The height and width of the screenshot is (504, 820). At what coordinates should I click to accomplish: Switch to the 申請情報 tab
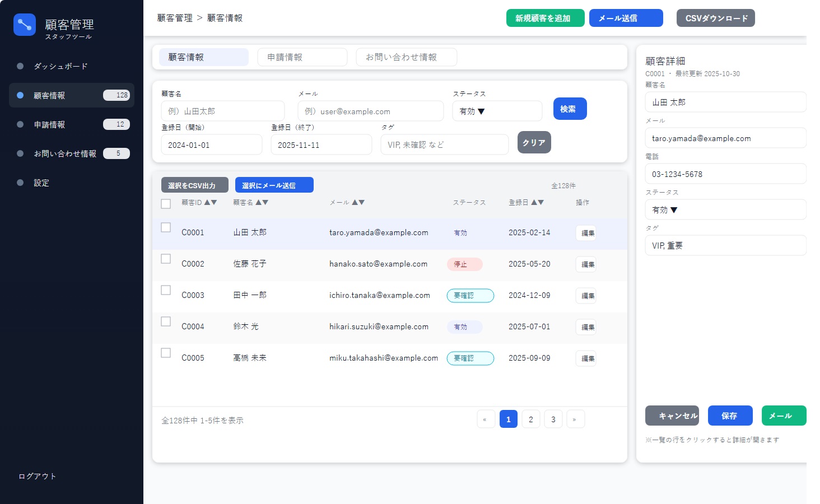[302, 57]
